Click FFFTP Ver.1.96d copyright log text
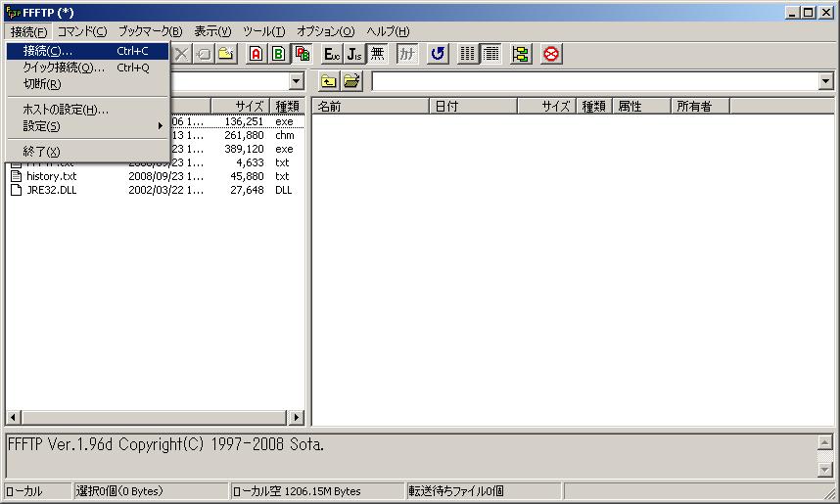 (x=165, y=444)
